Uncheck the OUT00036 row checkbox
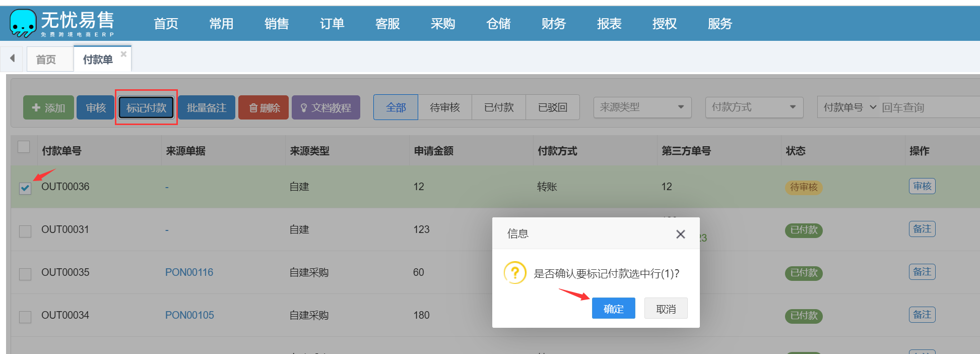Screen dimensions: 980x354 pos(25,189)
